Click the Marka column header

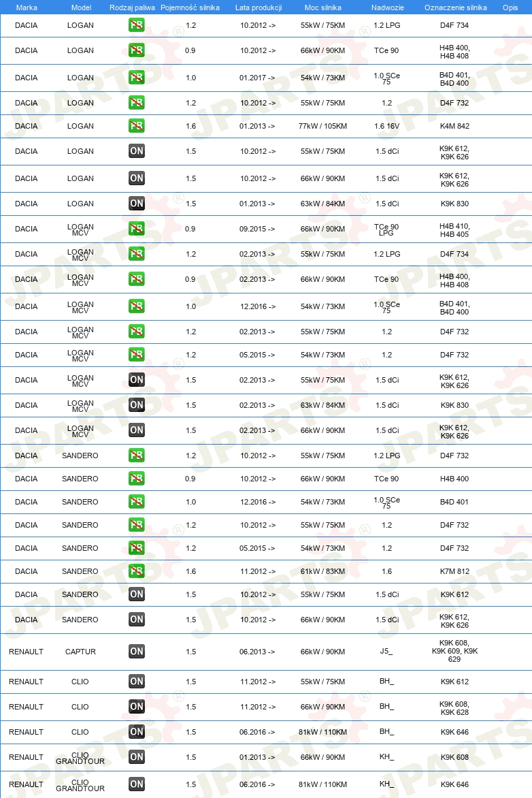pos(27,7)
